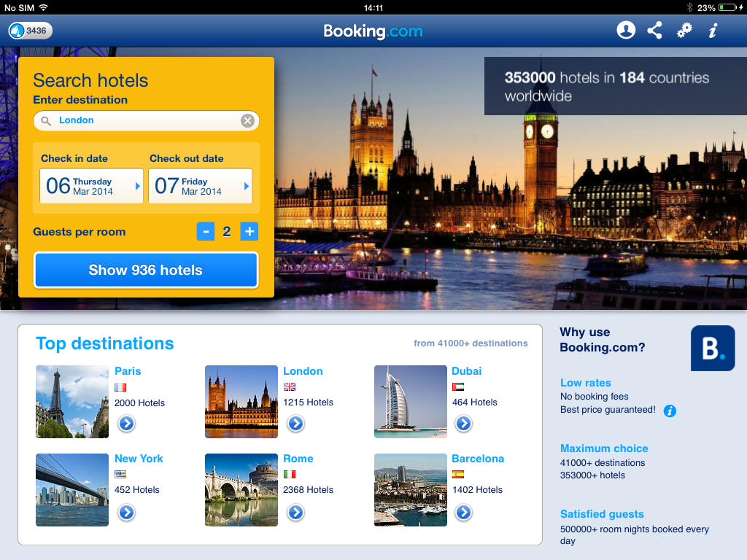Select the Paris Eiffel Tower thumbnail
Screen dimensions: 747x560
(x=72, y=402)
